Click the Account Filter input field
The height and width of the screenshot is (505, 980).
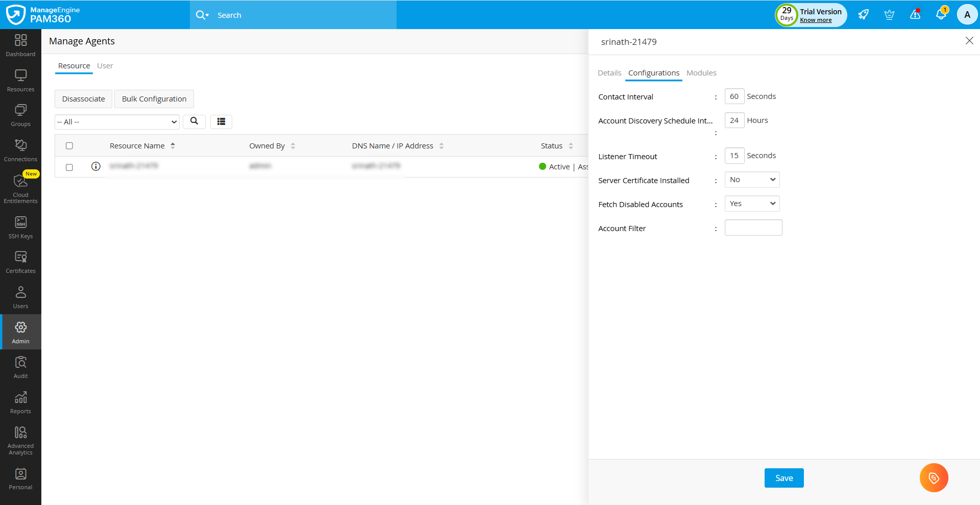(x=753, y=228)
